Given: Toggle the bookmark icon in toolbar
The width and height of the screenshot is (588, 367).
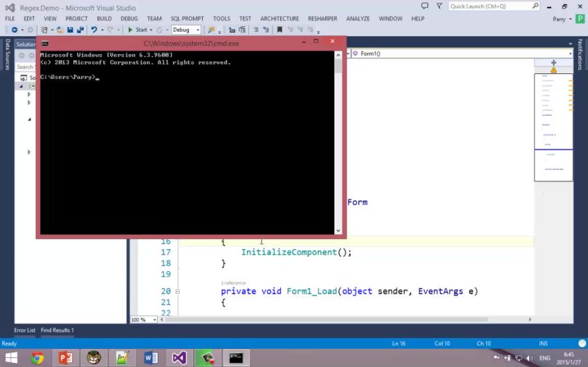Looking at the screenshot, I should pyautogui.click(x=279, y=30).
